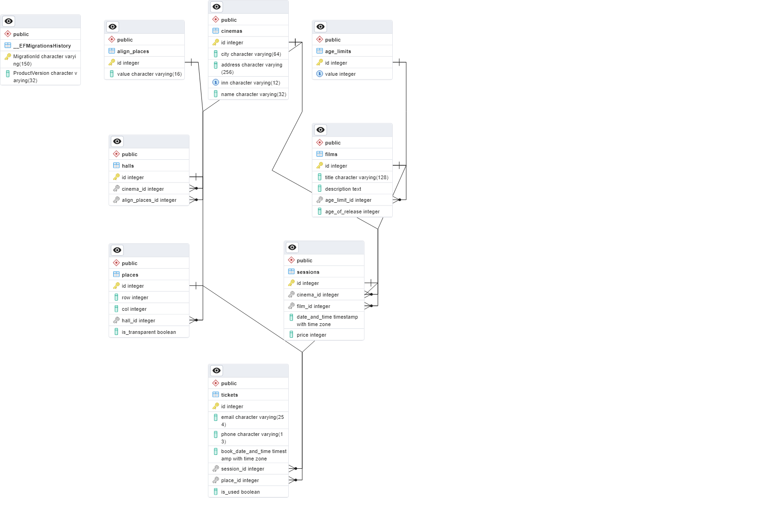767x532 pixels.
Task: Click table icon next to tickets
Action: (215, 395)
